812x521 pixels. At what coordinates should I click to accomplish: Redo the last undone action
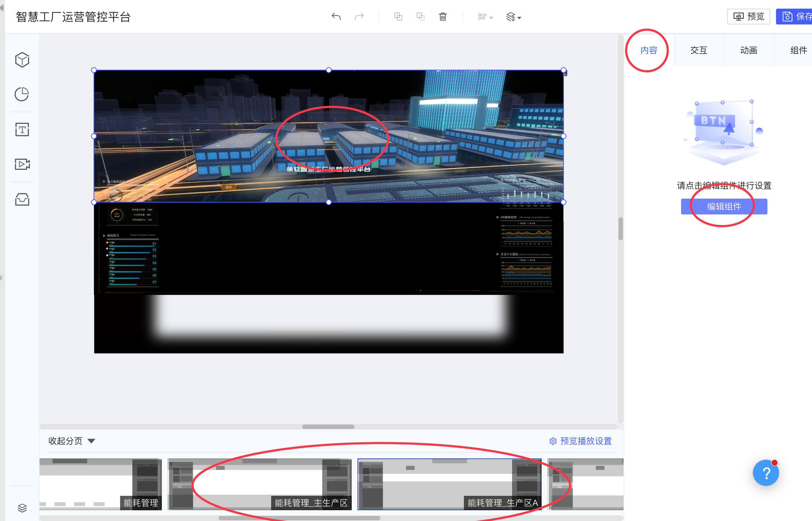click(x=359, y=17)
